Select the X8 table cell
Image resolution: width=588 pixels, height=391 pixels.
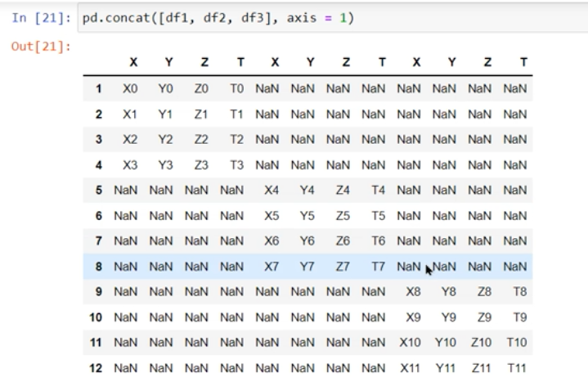pos(414,290)
